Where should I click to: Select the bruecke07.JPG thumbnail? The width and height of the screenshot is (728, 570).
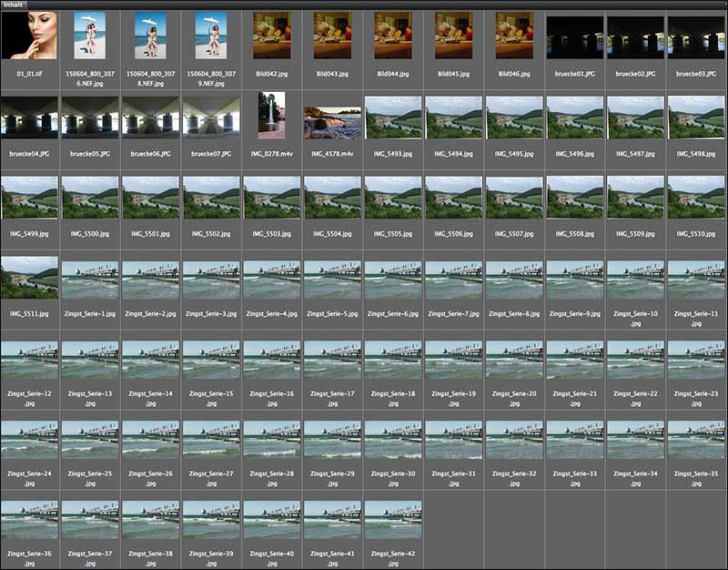tap(211, 117)
